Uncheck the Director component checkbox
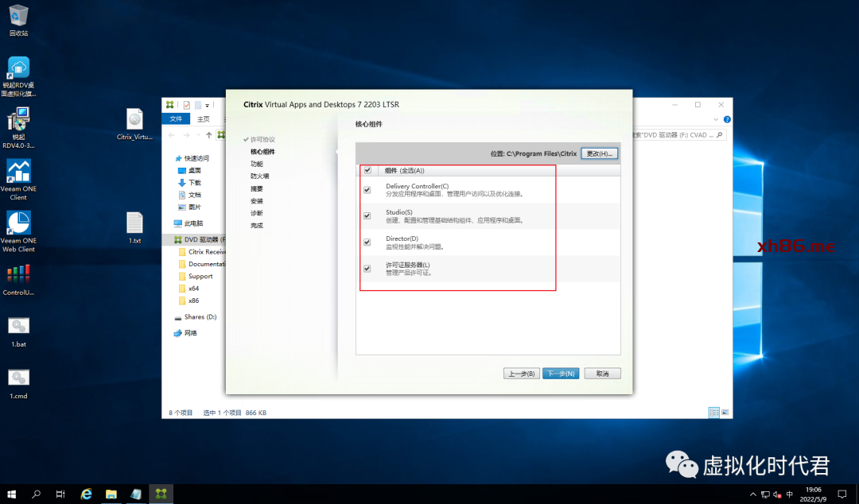This screenshot has height=504, width=859. coord(367,242)
